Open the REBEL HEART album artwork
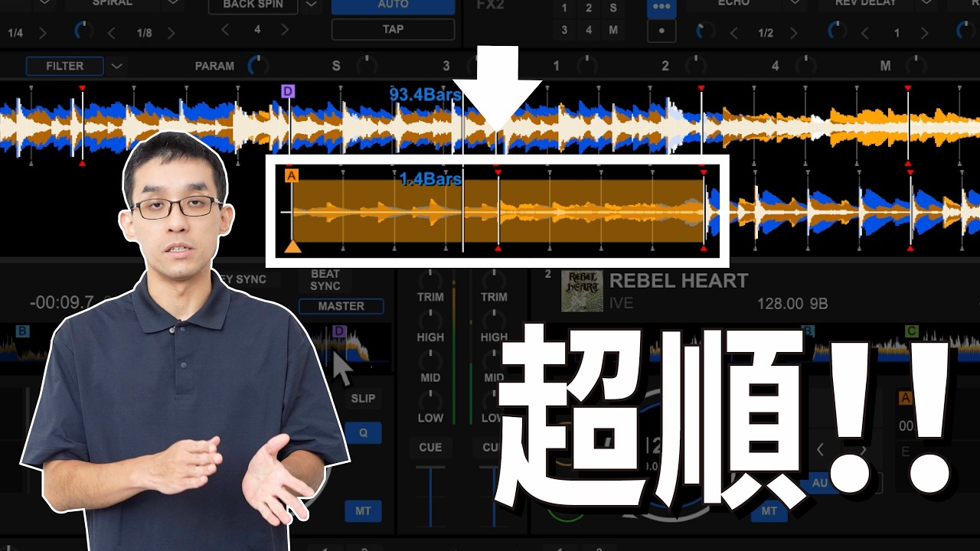980x551 pixels. click(x=581, y=292)
